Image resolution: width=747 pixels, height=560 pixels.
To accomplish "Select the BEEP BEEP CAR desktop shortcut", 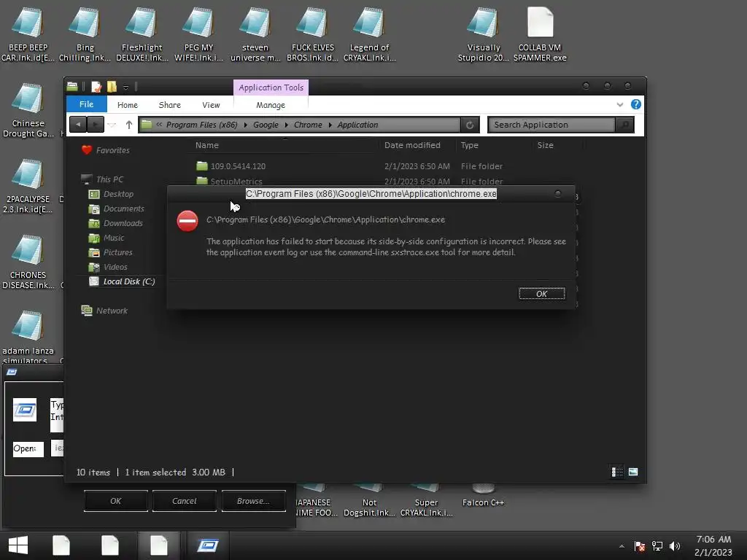I will pyautogui.click(x=28, y=34).
